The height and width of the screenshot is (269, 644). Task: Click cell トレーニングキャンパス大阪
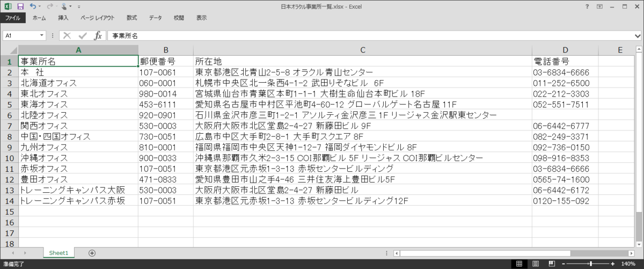point(78,190)
